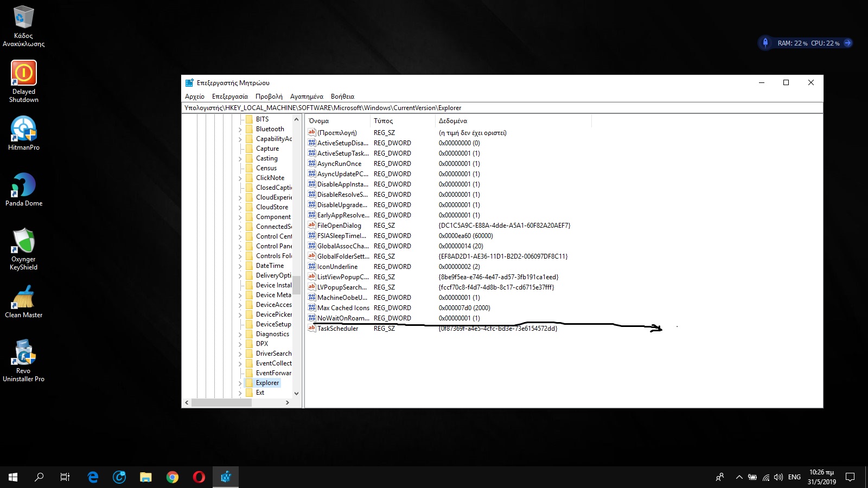Open the Registry Editor window system icon

[189, 83]
